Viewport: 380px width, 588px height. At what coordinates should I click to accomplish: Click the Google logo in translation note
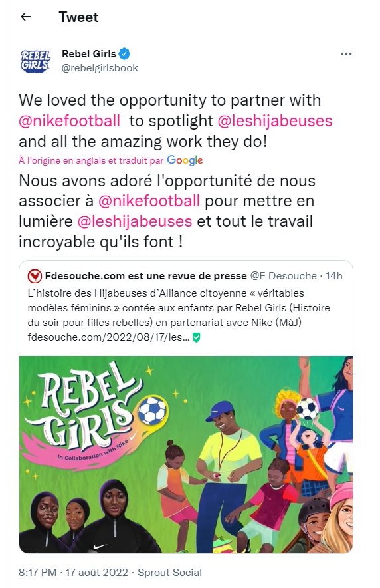tap(185, 160)
